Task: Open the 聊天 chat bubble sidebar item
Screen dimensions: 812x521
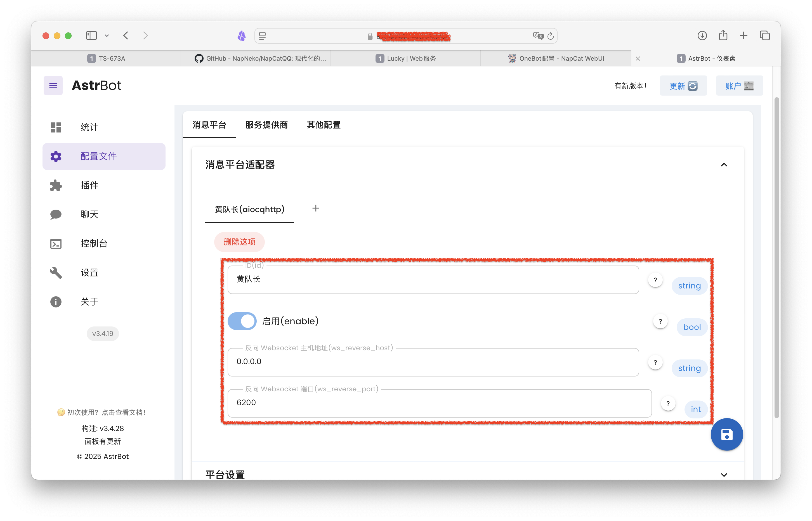Action: [x=104, y=214]
